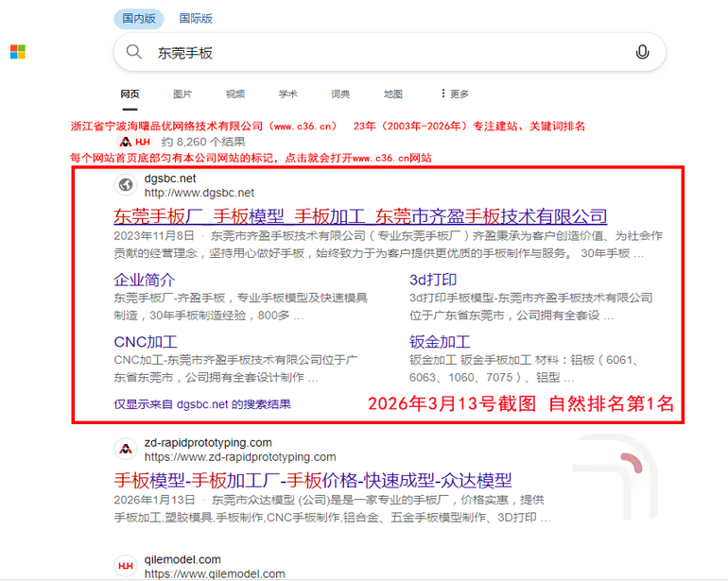
Task: Click the qilemodel.com HJH favicon
Action: click(125, 566)
